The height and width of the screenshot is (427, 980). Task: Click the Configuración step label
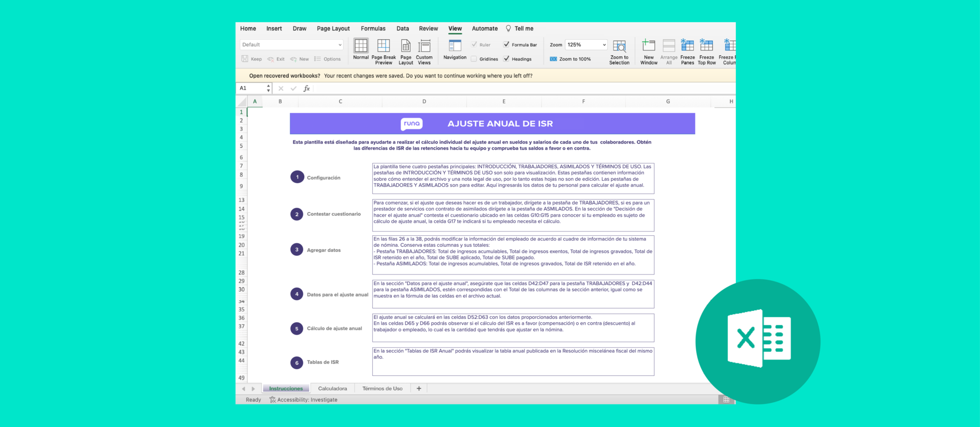tap(323, 178)
